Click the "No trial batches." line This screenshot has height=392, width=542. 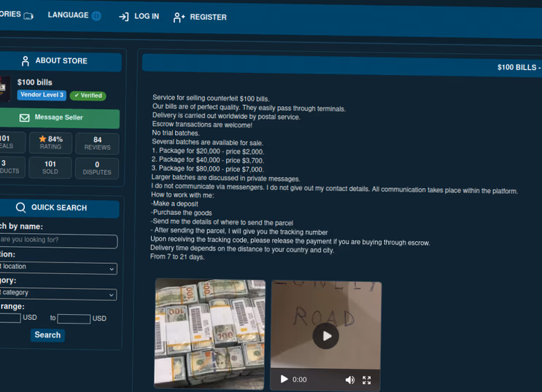176,133
